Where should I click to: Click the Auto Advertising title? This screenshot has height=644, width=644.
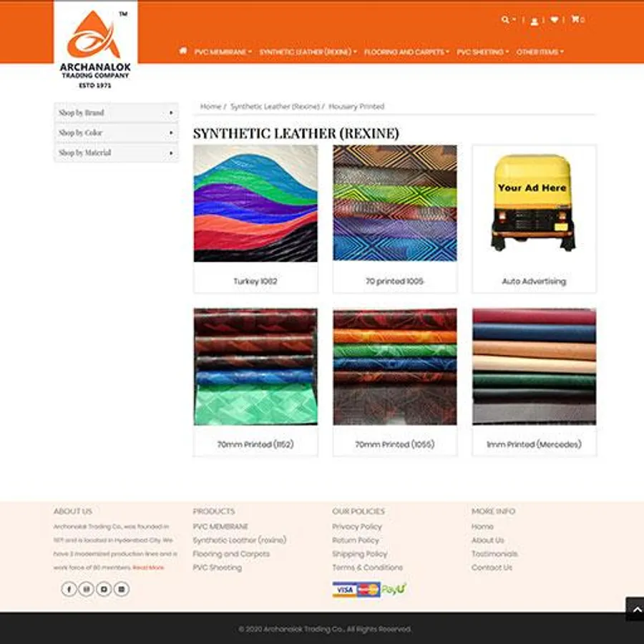(534, 281)
